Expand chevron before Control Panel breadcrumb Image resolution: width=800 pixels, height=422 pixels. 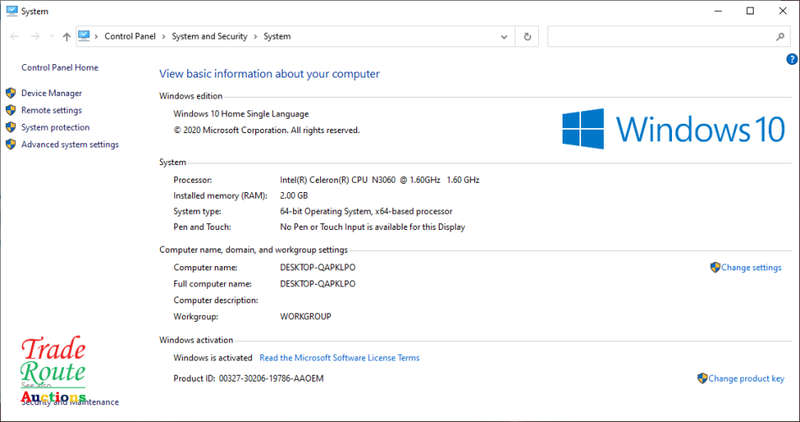tap(96, 36)
